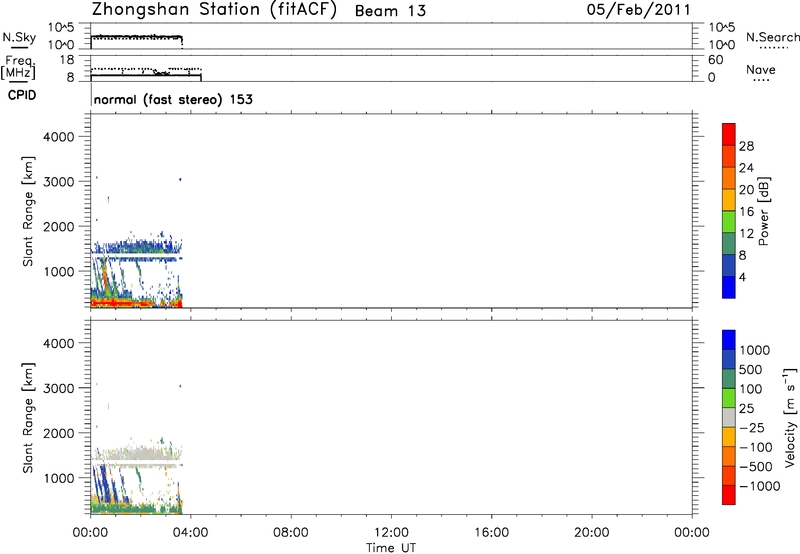Pick the light green Velocity segment between 25 and 100
The height and width of the screenshot is (554, 800).
click(x=729, y=398)
